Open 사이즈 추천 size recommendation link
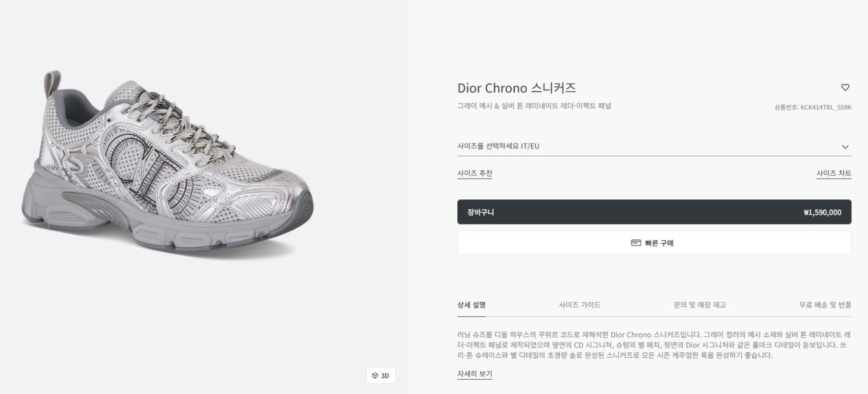The height and width of the screenshot is (394, 868). click(x=475, y=174)
